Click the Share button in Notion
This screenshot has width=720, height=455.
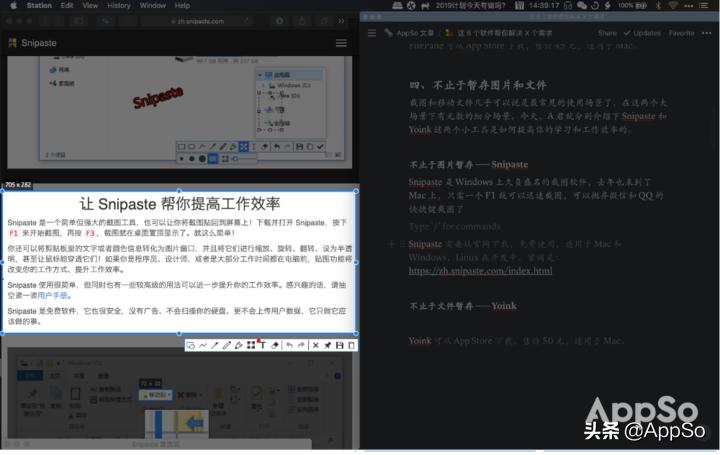(x=607, y=33)
